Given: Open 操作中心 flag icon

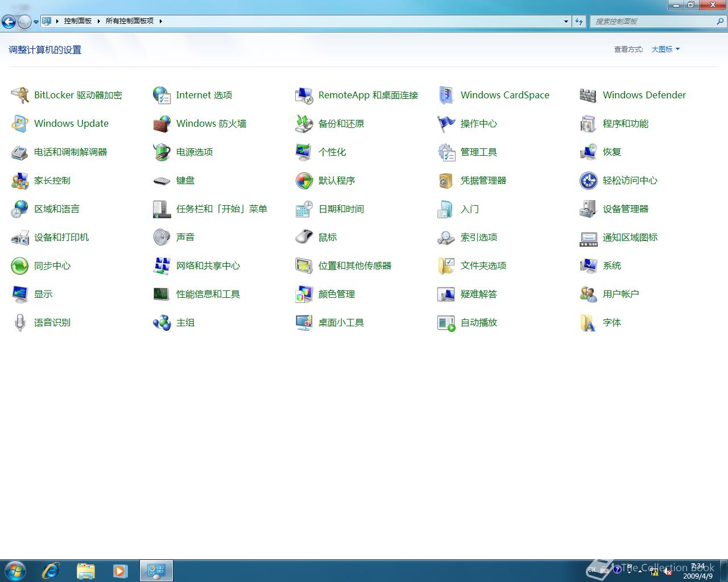Looking at the screenshot, I should click(x=446, y=123).
